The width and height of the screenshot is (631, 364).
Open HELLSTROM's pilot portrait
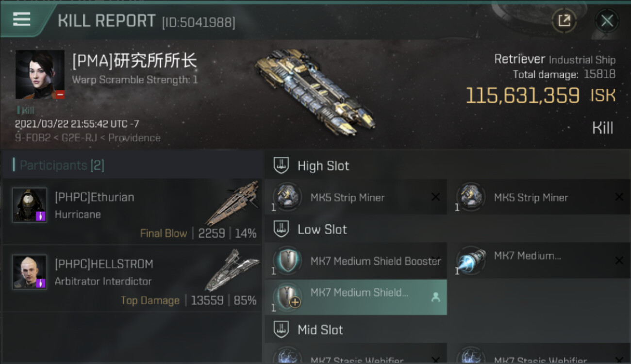(30, 272)
